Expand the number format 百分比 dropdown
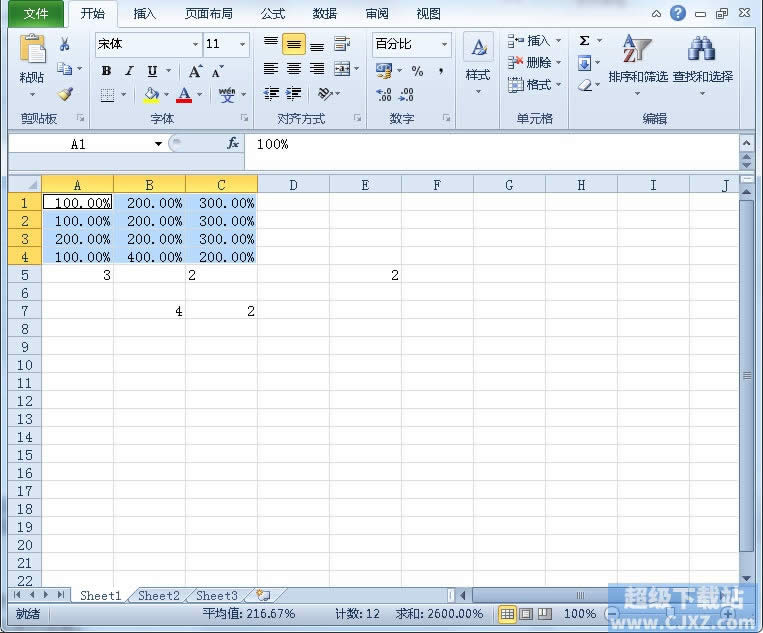763x633 pixels. 444,45
